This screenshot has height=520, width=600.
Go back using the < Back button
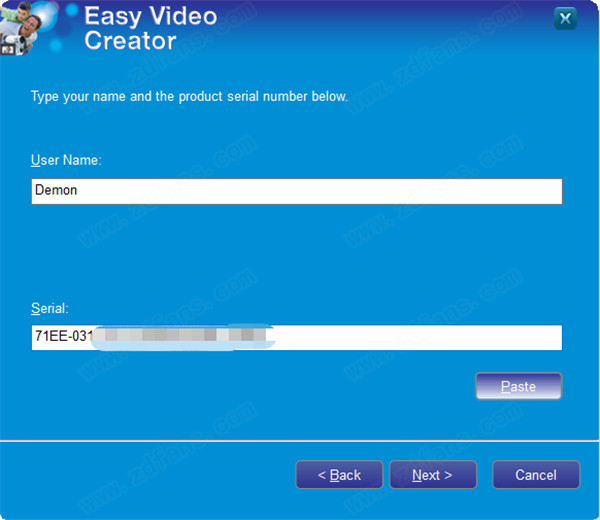339,475
